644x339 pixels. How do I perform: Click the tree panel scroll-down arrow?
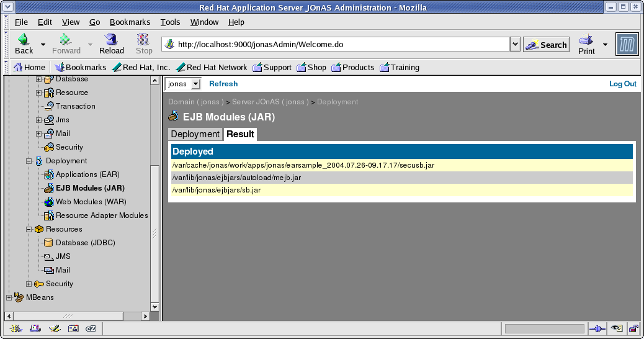click(x=154, y=307)
